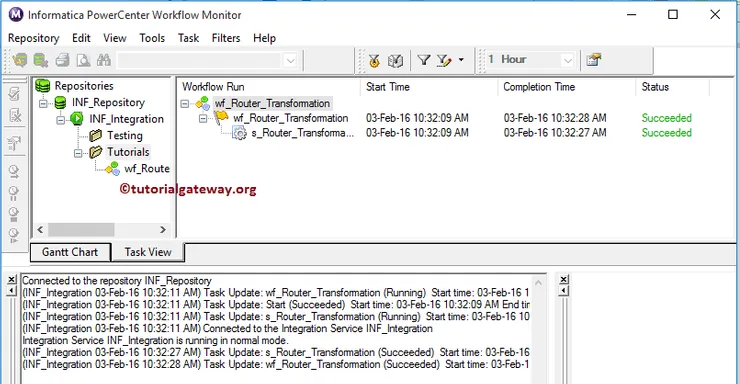Click the Workflow Run column header
740x384 pixels.
click(269, 87)
